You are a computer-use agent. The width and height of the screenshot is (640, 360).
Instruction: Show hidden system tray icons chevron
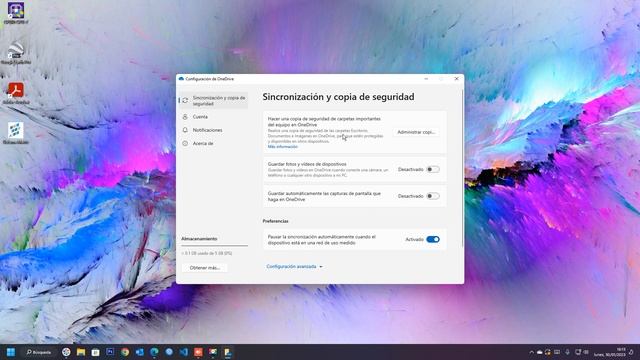point(531,352)
